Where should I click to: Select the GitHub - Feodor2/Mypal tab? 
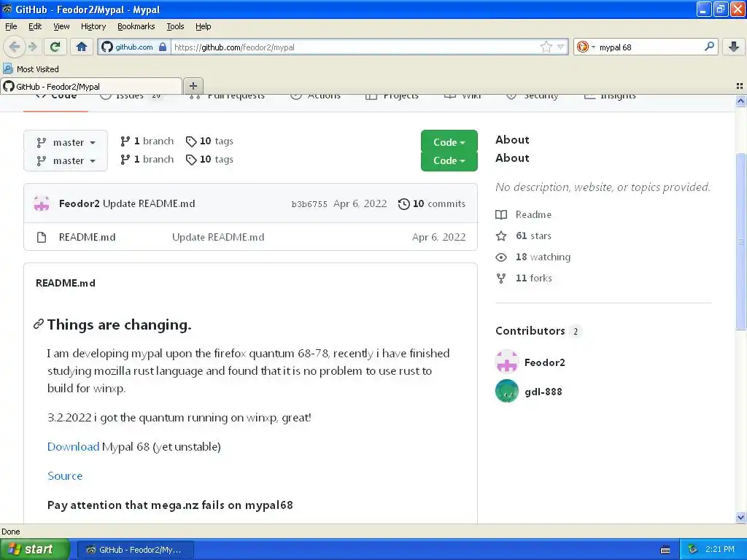[91, 86]
